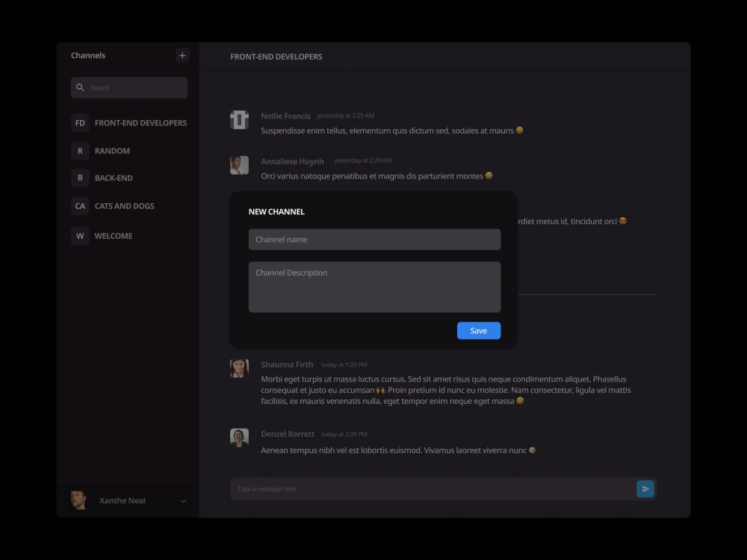Screen dimensions: 747x560
Task: Click Nellie's 'yesterday at 2:29 AM' timestamp
Action: [x=345, y=116]
